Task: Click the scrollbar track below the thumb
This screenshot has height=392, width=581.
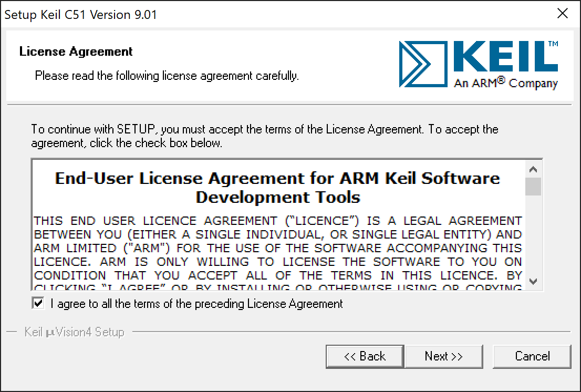Action: pyautogui.click(x=533, y=236)
